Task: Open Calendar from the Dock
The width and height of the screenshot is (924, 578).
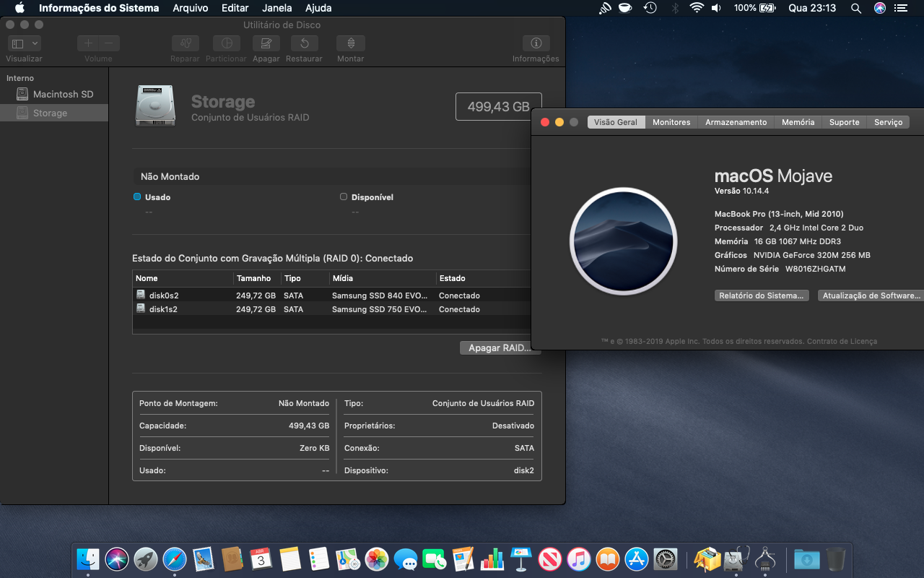Action: 261,558
